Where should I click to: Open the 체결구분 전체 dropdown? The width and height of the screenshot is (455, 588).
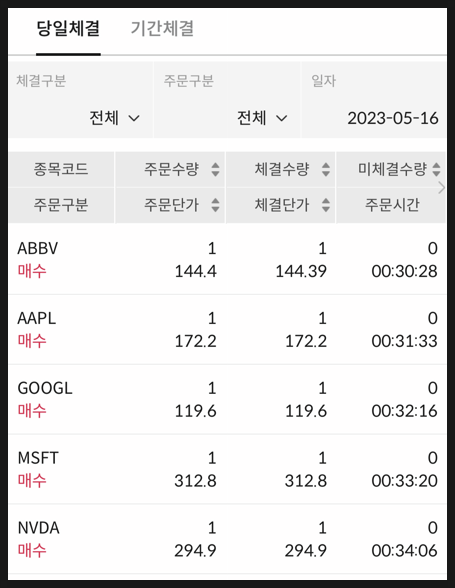(114, 118)
